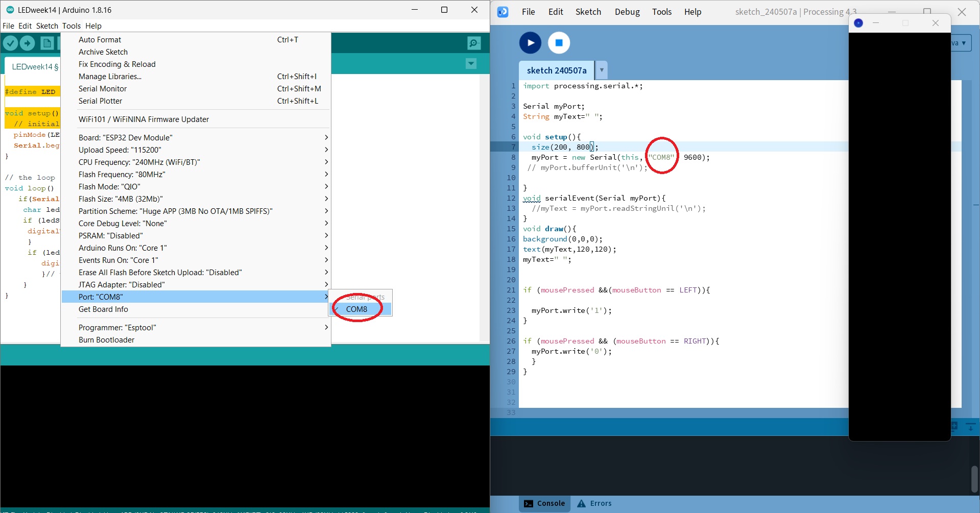Open Serial Plotter menu entry

pos(196,101)
